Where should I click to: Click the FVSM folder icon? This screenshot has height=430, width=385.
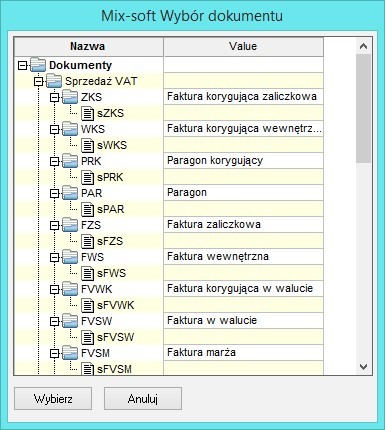click(x=70, y=353)
